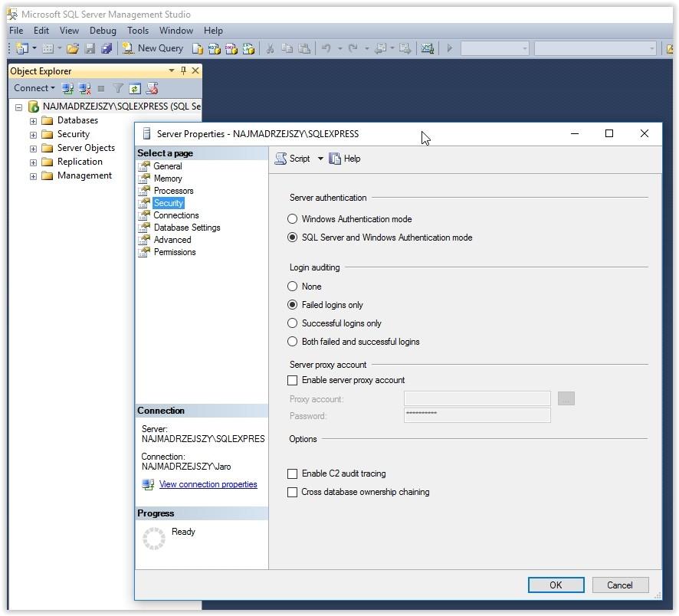Open the New Project dropdown arrow
This screenshot has width=679, height=616.
34,48
